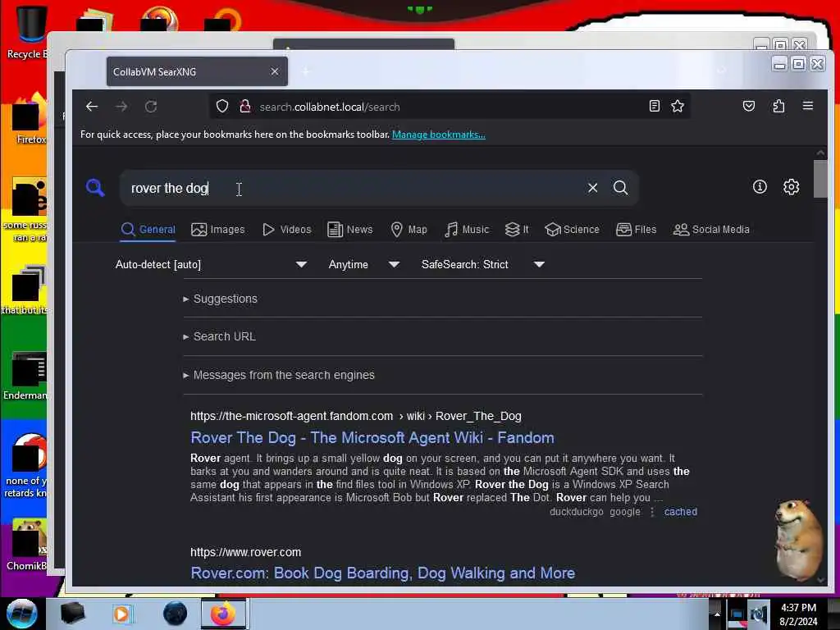The width and height of the screenshot is (840, 630).
Task: Reload the page with the refresh icon
Action: (x=151, y=107)
